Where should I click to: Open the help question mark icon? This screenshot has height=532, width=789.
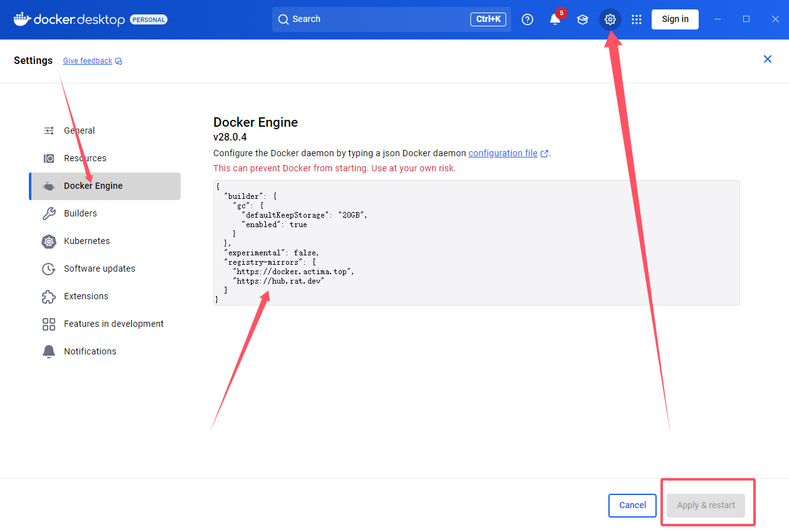tap(527, 19)
